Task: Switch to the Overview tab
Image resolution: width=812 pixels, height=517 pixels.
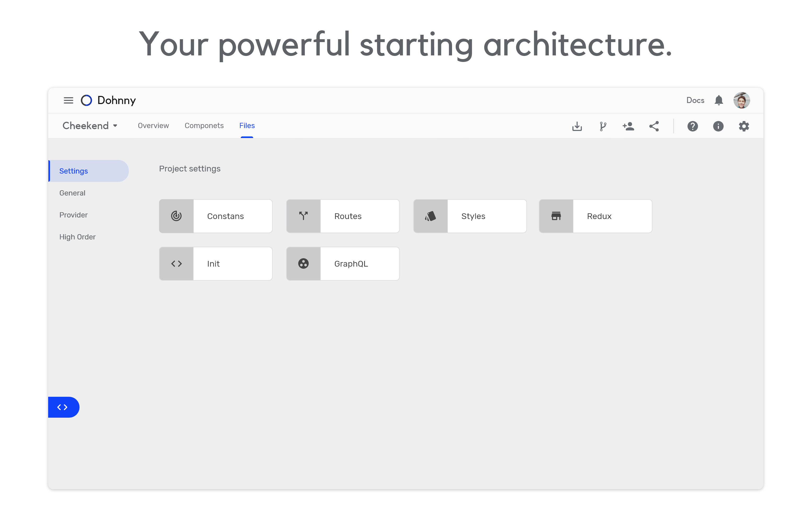Action: tap(153, 126)
